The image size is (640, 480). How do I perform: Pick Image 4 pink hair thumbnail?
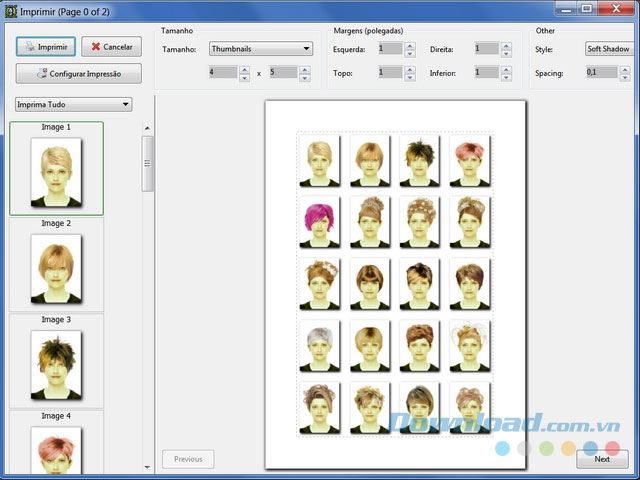tap(56, 447)
